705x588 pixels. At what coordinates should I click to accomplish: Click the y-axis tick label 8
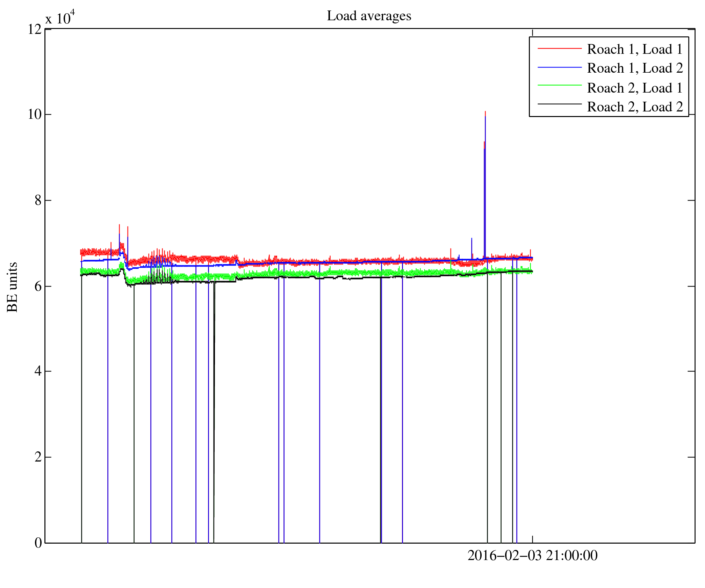(x=38, y=201)
